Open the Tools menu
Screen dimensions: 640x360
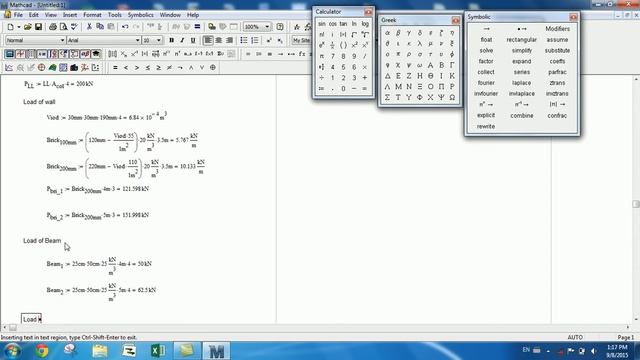pyautogui.click(x=115, y=15)
